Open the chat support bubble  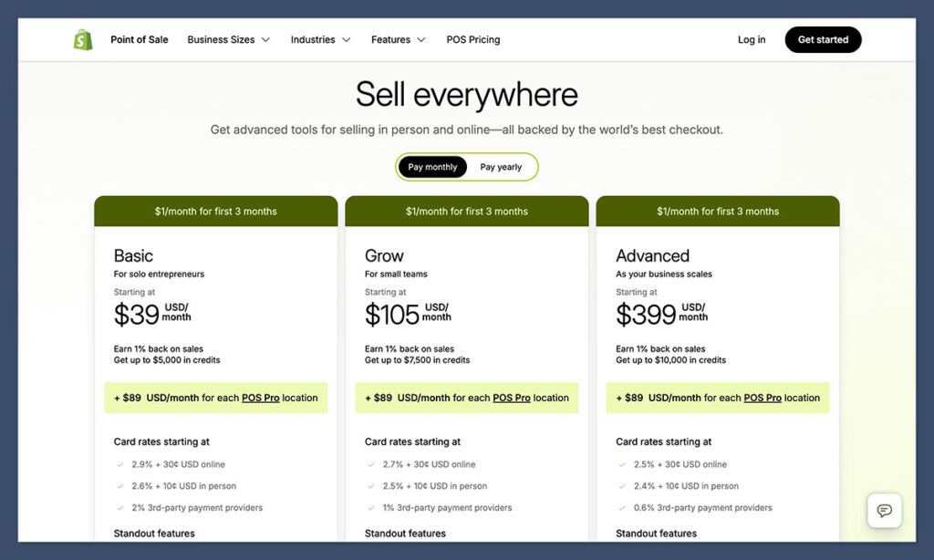click(884, 511)
